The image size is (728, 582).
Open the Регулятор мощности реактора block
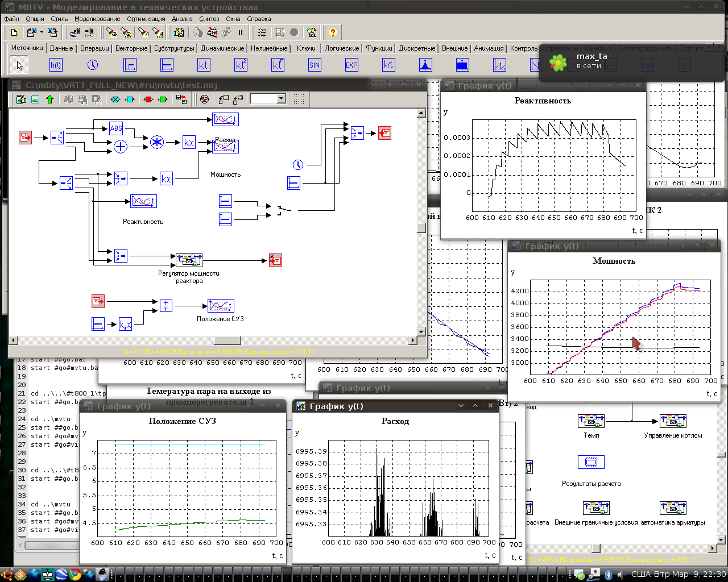[189, 260]
